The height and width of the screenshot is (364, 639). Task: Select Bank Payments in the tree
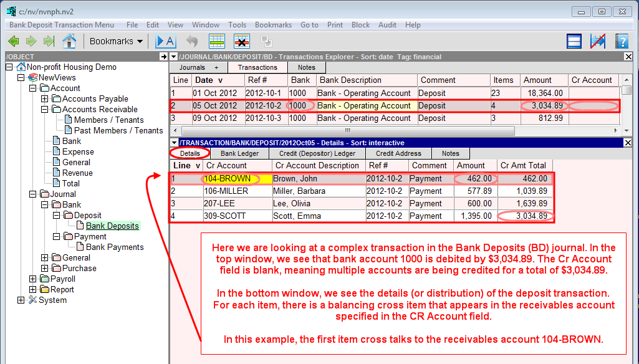tap(115, 247)
